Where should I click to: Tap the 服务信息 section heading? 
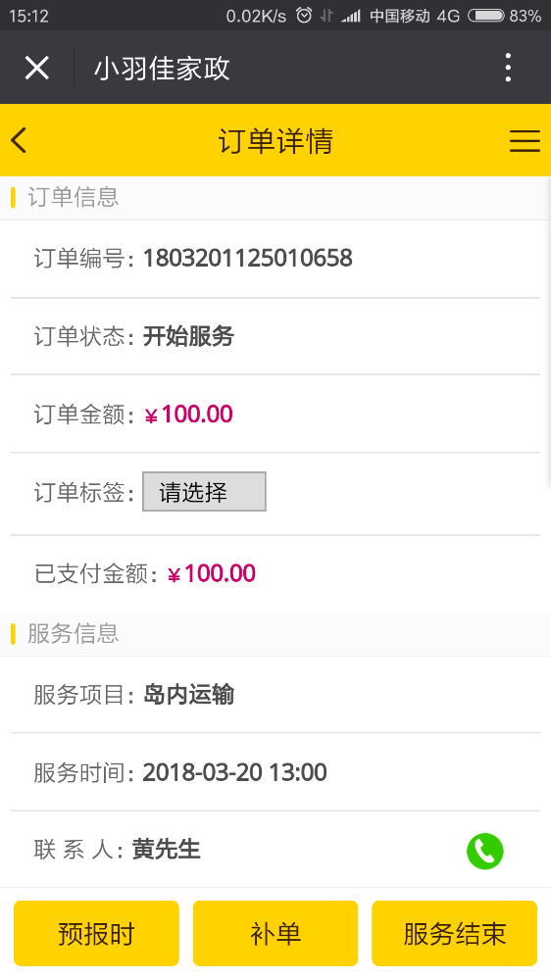[74, 633]
